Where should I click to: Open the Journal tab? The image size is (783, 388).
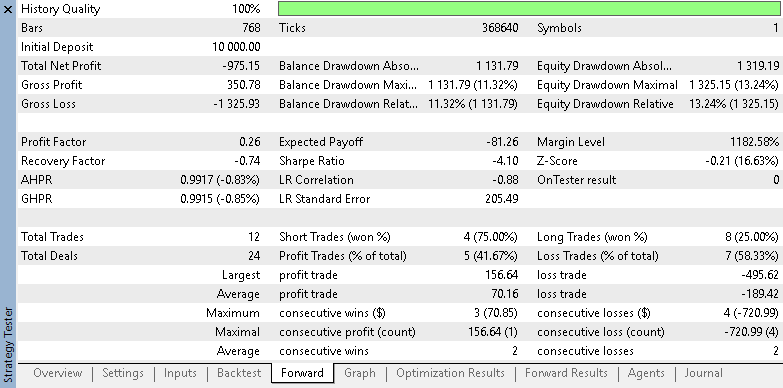point(703,373)
